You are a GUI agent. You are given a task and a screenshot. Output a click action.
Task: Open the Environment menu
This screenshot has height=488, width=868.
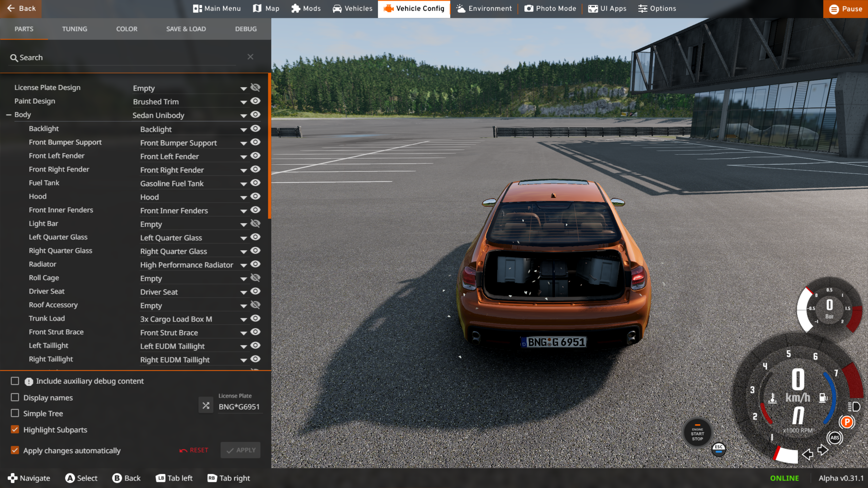coord(484,8)
